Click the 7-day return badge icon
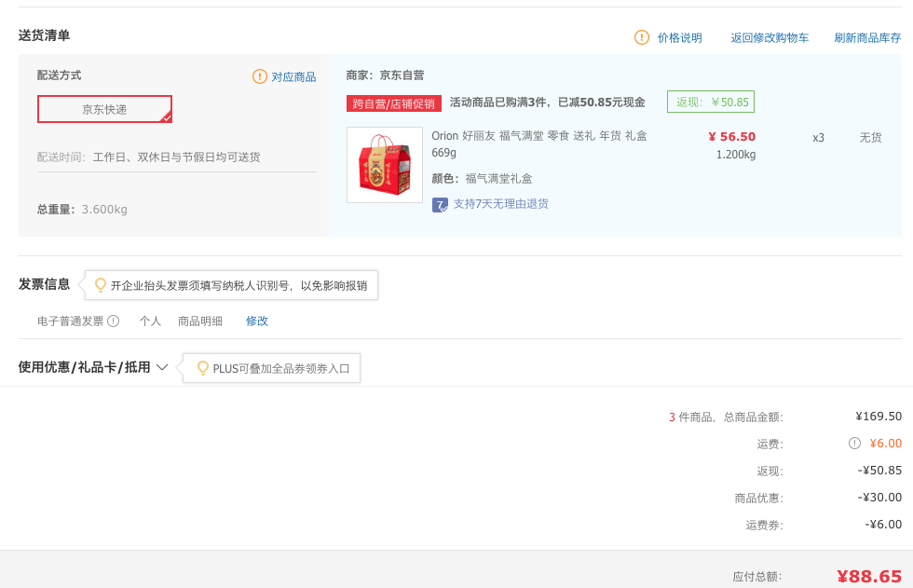Viewport: 913px width, 588px height. click(440, 205)
